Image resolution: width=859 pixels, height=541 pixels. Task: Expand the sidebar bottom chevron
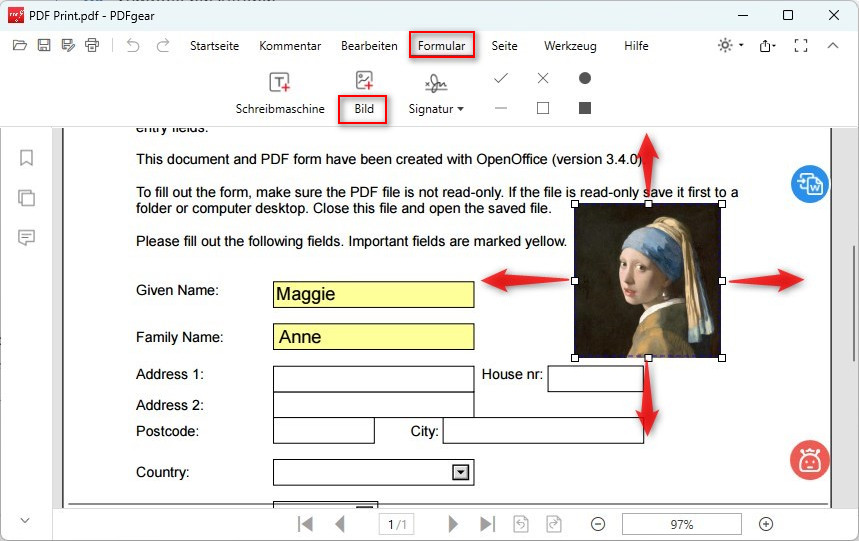pyautogui.click(x=25, y=520)
